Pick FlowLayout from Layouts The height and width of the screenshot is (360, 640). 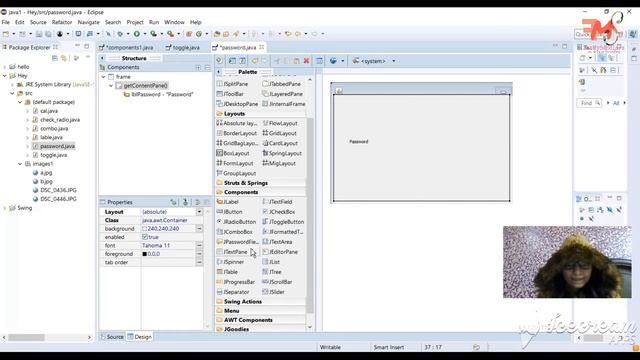[x=280, y=123]
